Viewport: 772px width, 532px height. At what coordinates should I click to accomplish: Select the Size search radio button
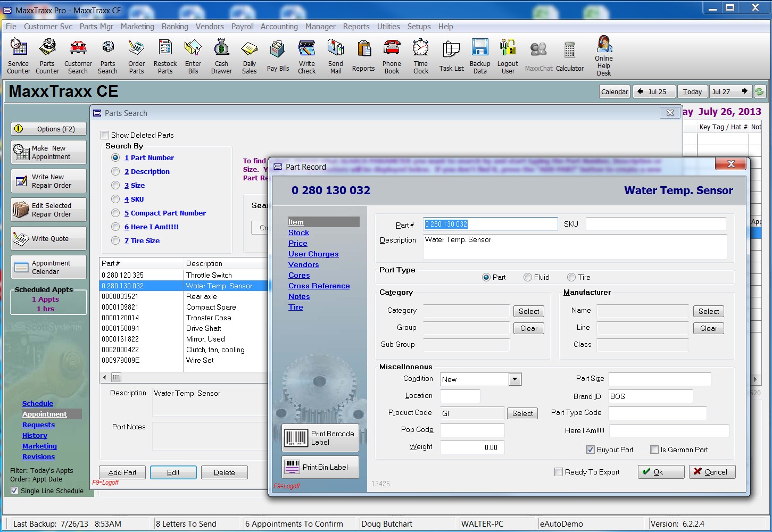(x=115, y=185)
